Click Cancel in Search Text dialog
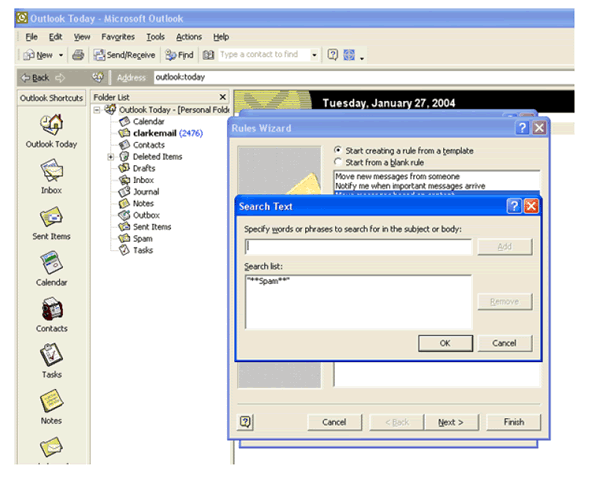The height and width of the screenshot is (478, 600). (504, 343)
